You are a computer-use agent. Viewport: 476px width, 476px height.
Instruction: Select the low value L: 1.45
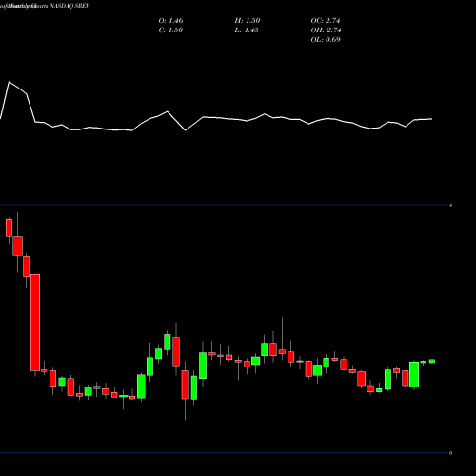247,30
